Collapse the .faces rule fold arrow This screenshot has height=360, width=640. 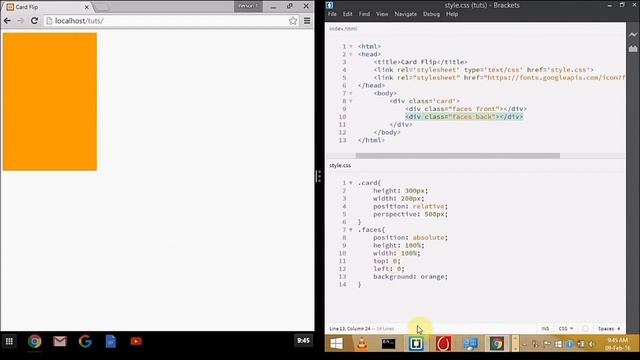tap(351, 230)
